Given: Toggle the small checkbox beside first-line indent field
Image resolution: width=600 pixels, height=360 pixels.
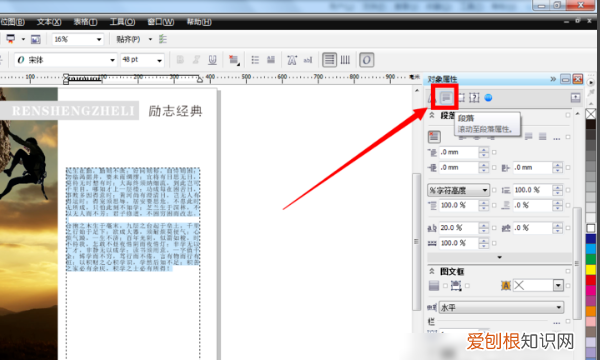Looking at the screenshot, I should click(x=494, y=152).
